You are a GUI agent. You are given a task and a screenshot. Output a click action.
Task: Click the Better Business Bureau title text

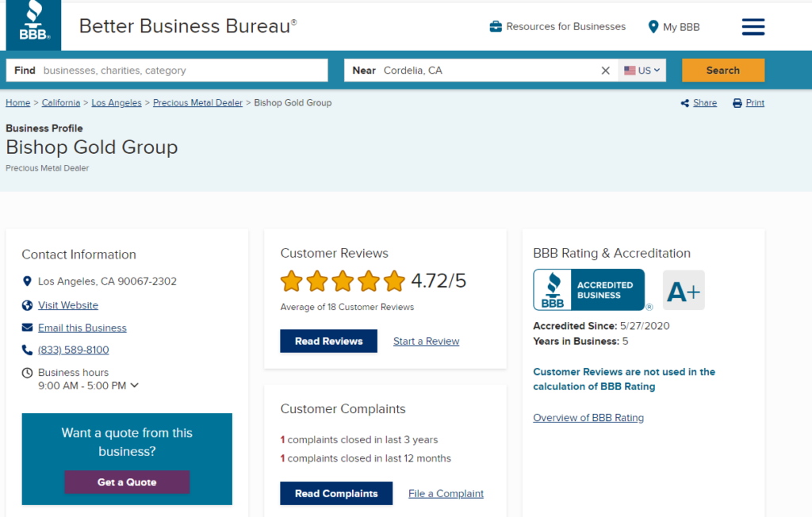click(188, 26)
